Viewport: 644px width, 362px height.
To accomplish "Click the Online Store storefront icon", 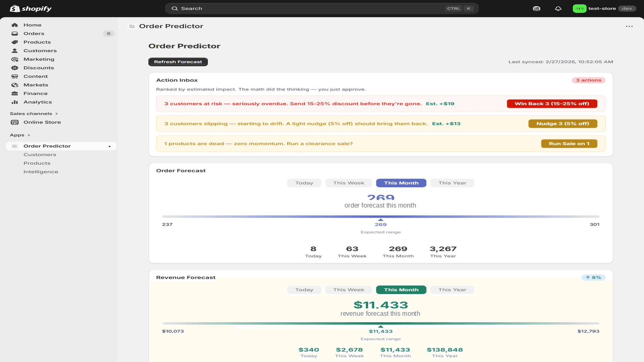I will 15,122.
